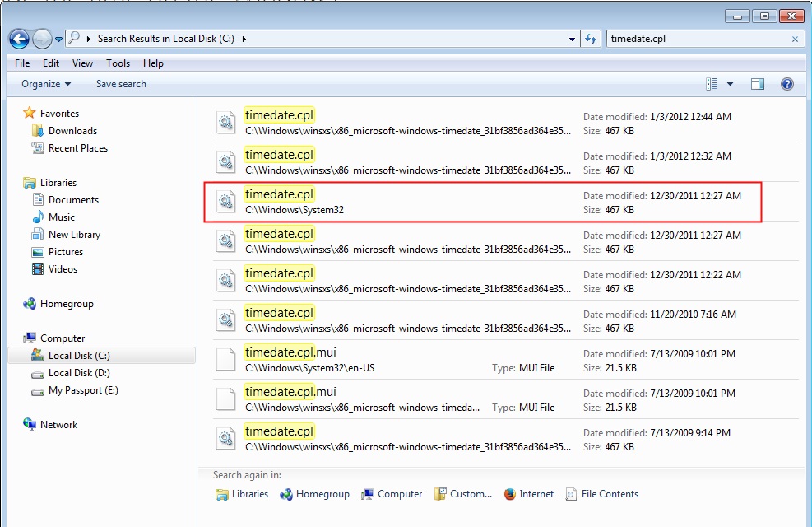The height and width of the screenshot is (527, 812).
Task: Search again on the Internet
Action: click(529, 494)
